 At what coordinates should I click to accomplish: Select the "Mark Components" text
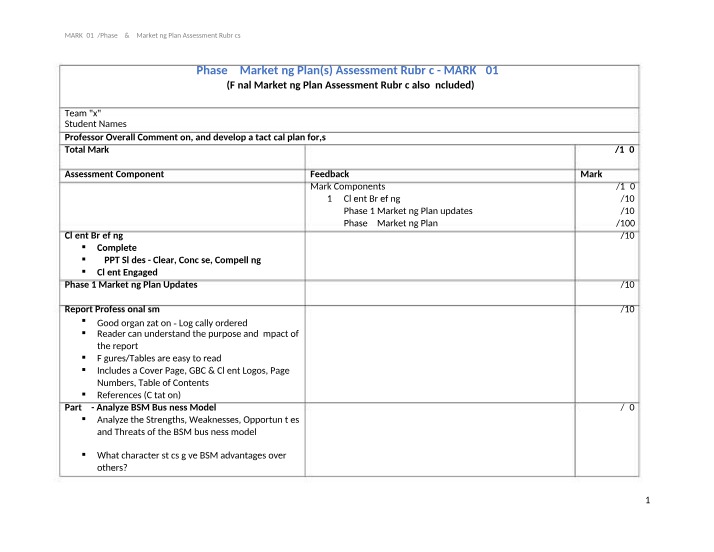347,186
